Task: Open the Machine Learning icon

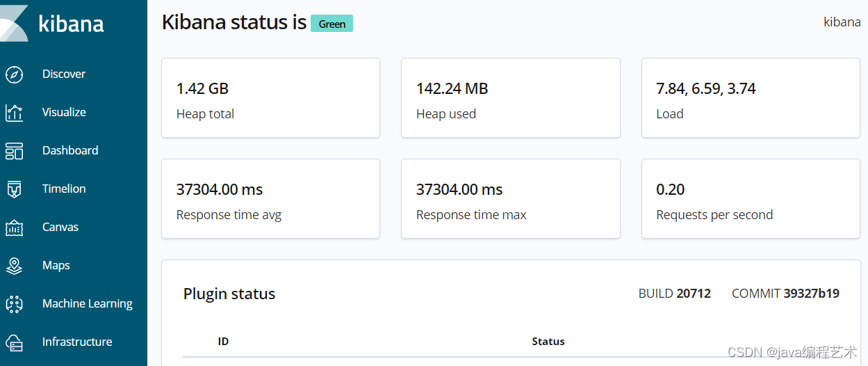Action: tap(14, 304)
